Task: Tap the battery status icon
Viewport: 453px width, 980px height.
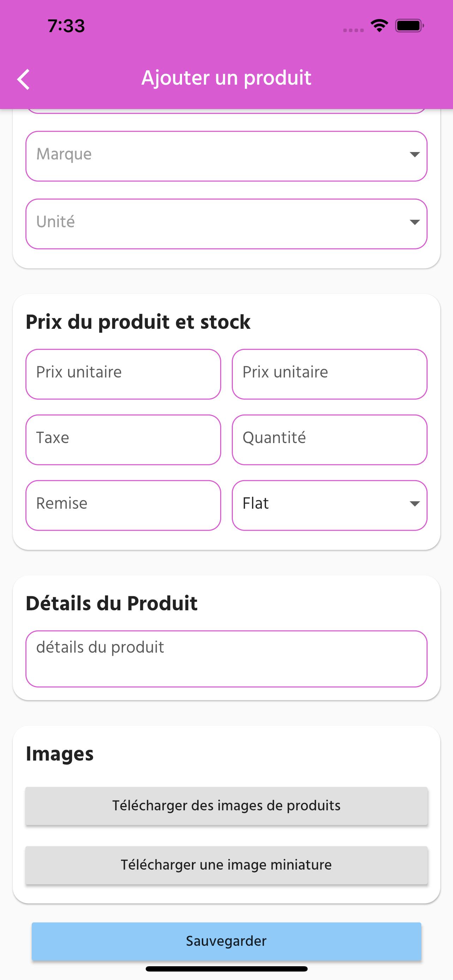Action: [410, 26]
